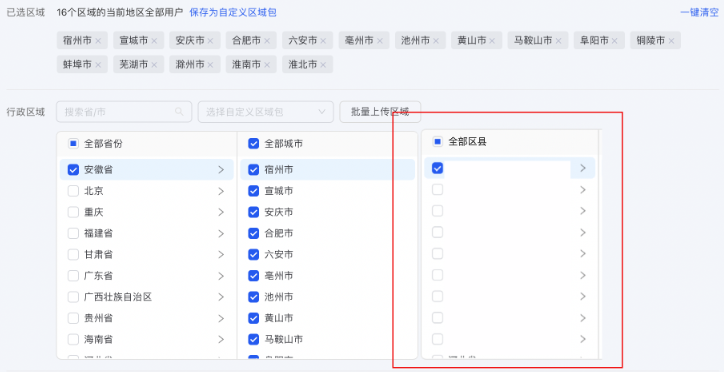Dismiss the 淮南市 tag via its X
The height and width of the screenshot is (372, 724).
pyautogui.click(x=267, y=65)
